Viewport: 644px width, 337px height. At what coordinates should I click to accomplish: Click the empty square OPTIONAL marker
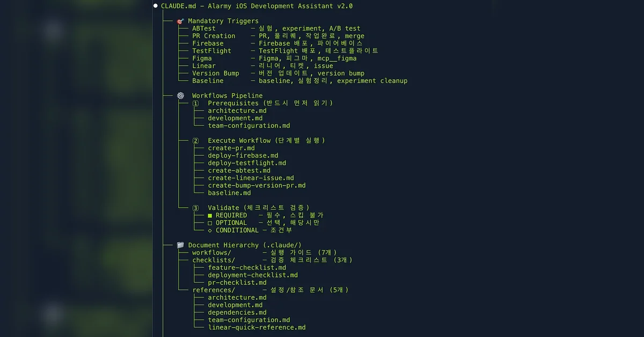[x=210, y=223]
